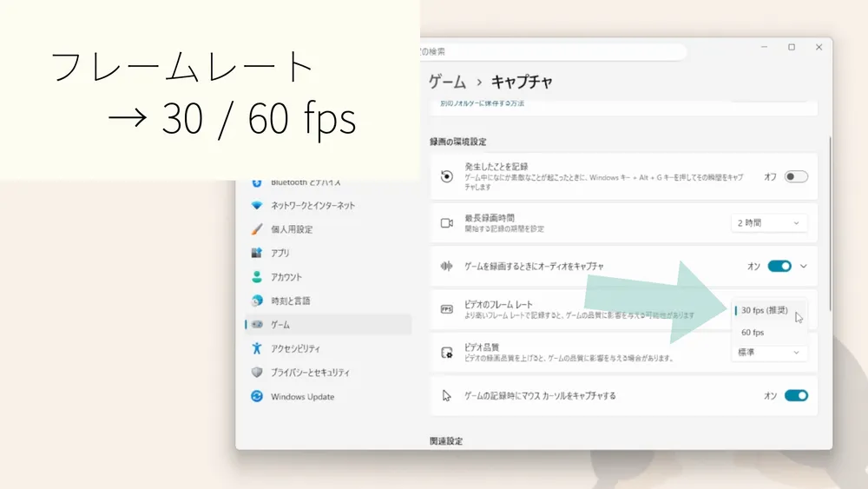Viewport: 868px width, 489px height.
Task: Toggle mouse cursor capture switch
Action: point(796,395)
